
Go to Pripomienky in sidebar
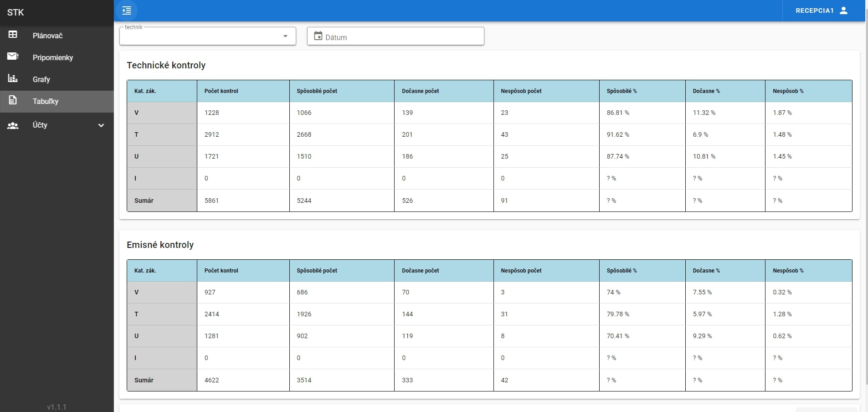(57, 57)
